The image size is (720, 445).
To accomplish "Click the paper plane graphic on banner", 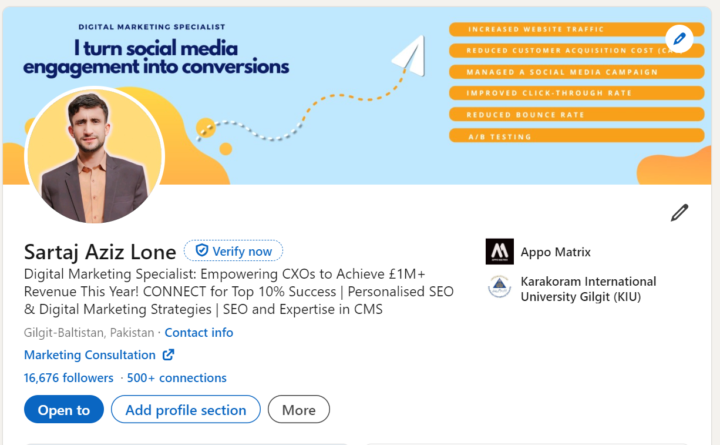I will 409,56.
